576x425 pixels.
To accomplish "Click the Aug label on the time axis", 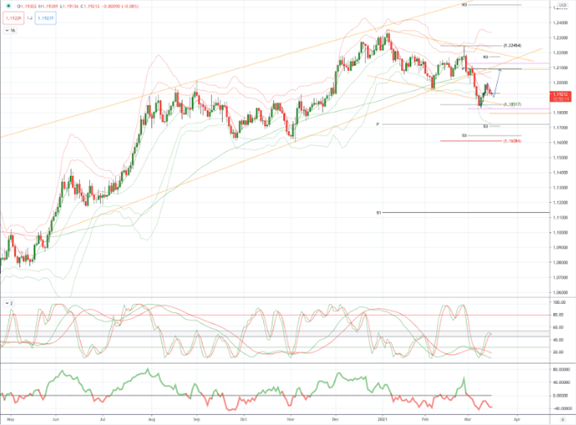I will pos(151,419).
